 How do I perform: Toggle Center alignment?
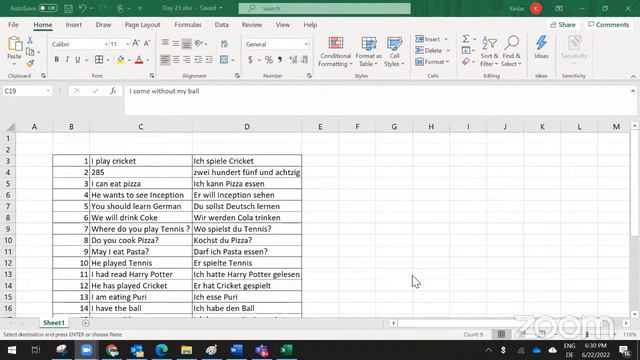[x=176, y=60]
